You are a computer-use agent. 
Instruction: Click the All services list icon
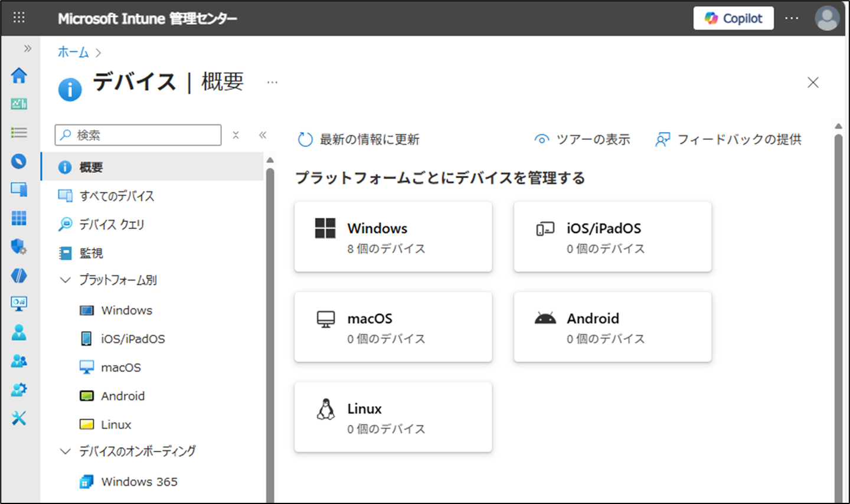click(19, 132)
